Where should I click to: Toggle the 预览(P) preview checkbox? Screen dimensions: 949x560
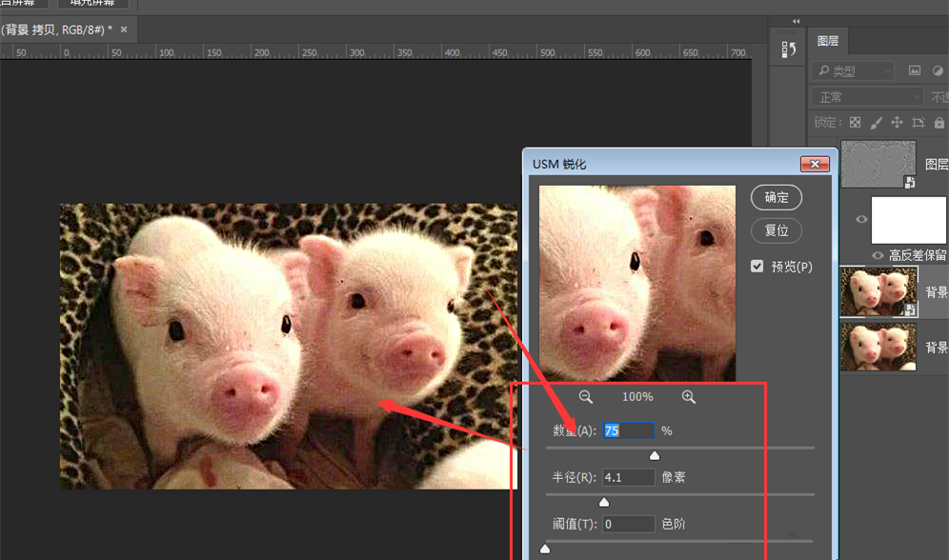click(x=757, y=267)
